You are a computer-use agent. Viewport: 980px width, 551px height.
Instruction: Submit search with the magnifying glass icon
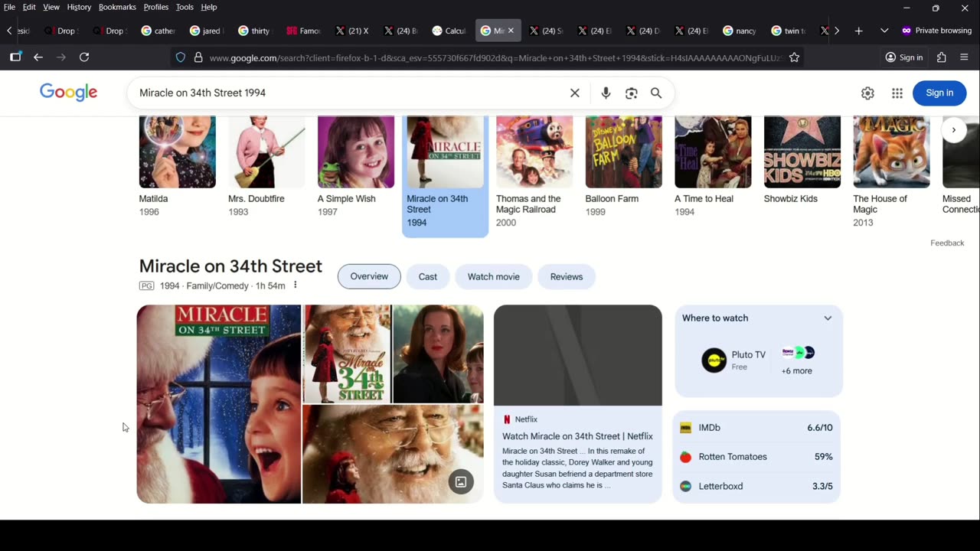tap(656, 93)
